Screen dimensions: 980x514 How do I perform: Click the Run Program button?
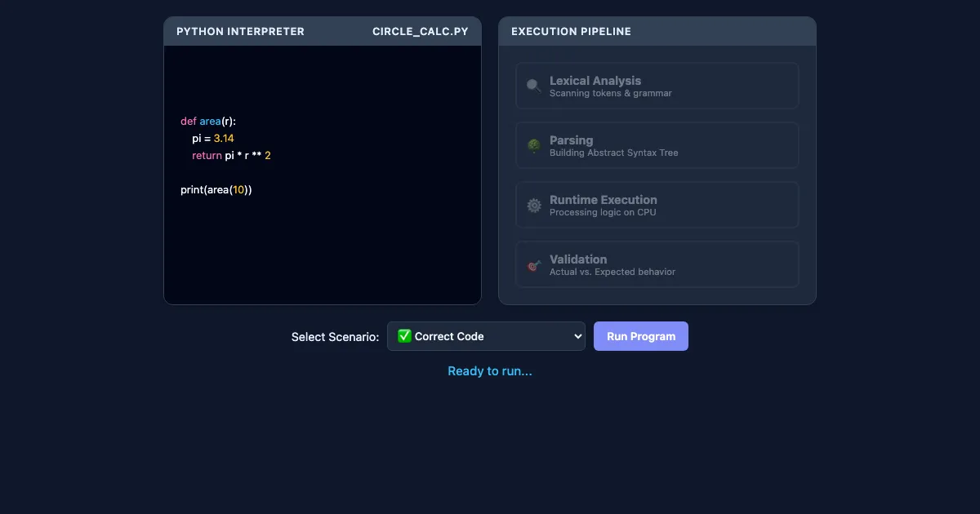[641, 336]
